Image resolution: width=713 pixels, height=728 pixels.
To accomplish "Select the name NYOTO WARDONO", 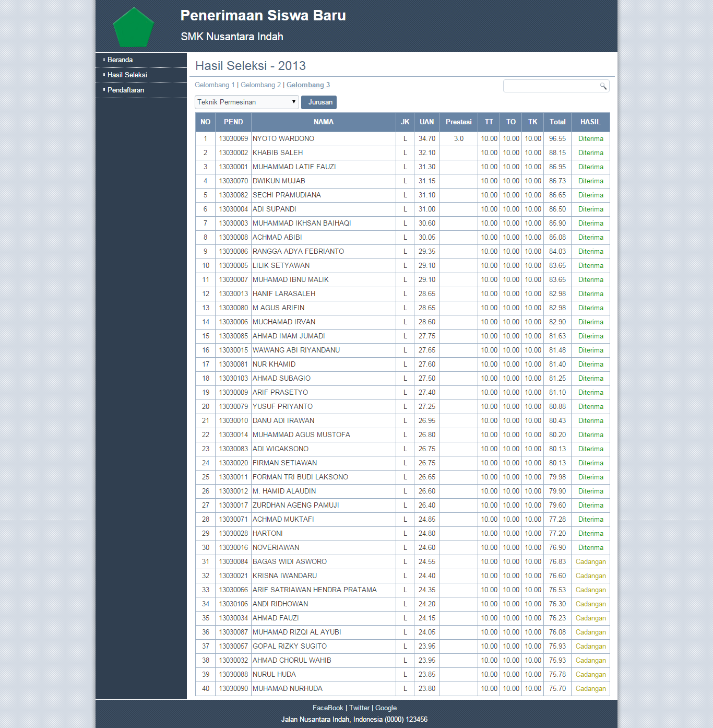I will pyautogui.click(x=283, y=138).
